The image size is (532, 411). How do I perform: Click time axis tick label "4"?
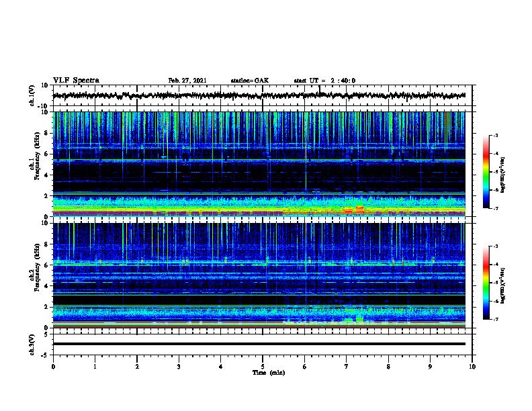[x=221, y=367]
